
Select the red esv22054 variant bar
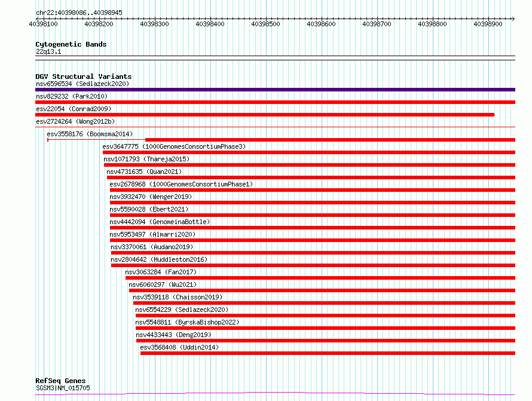265,115
